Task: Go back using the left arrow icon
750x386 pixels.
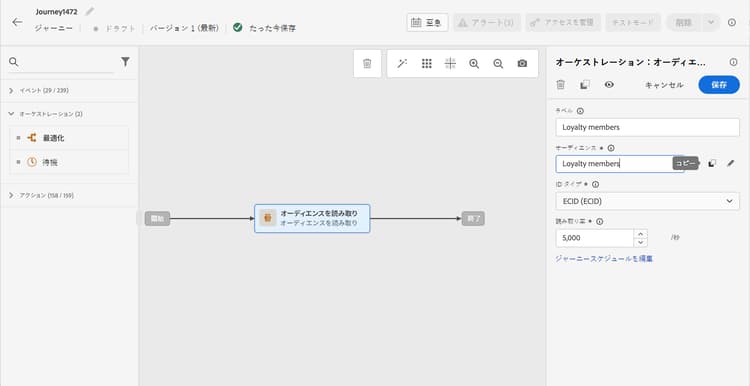Action: [17, 22]
